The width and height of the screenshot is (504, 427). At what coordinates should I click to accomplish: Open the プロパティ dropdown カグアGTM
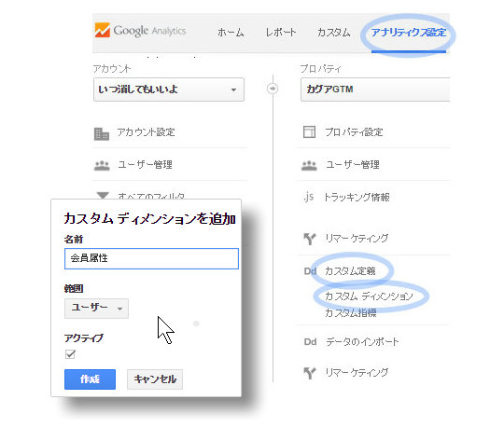tap(375, 90)
